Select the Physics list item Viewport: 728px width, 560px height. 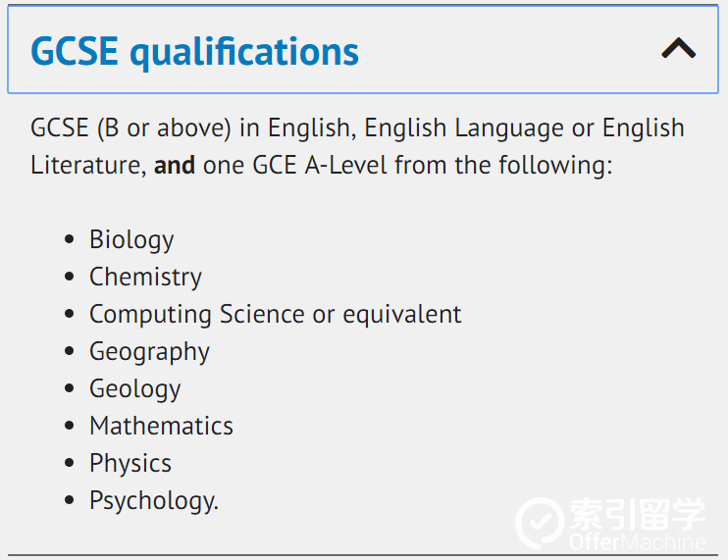pyautogui.click(x=130, y=464)
